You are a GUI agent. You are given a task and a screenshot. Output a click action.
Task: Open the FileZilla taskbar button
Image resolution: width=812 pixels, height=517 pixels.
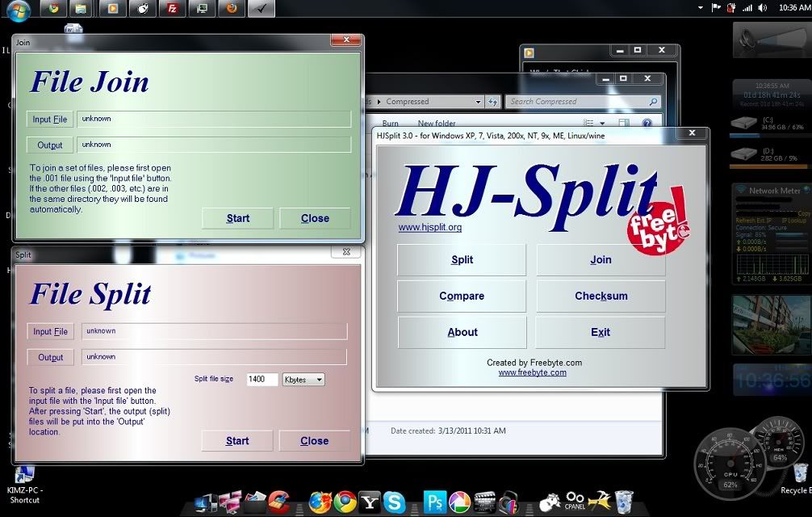coord(173,8)
